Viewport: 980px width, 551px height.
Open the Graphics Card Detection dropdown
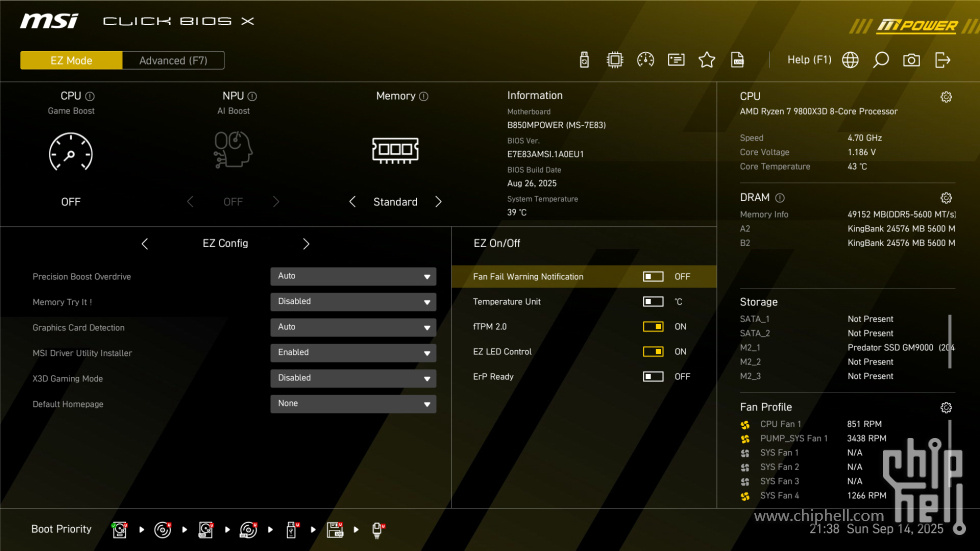pyautogui.click(x=353, y=327)
